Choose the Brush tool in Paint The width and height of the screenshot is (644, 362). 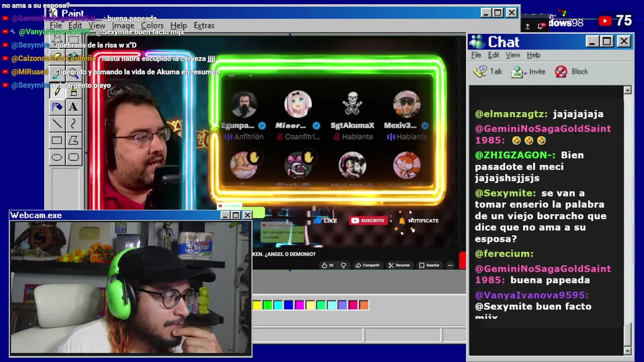pos(73,90)
